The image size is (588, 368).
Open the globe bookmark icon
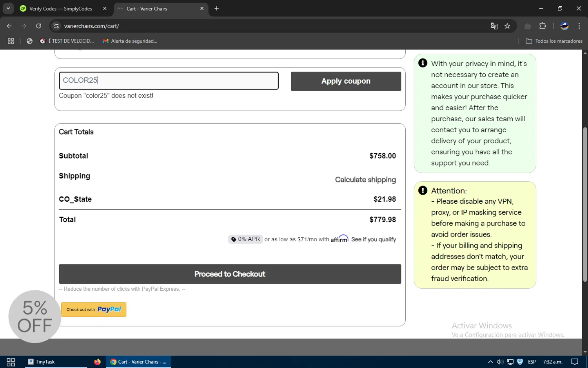point(29,41)
